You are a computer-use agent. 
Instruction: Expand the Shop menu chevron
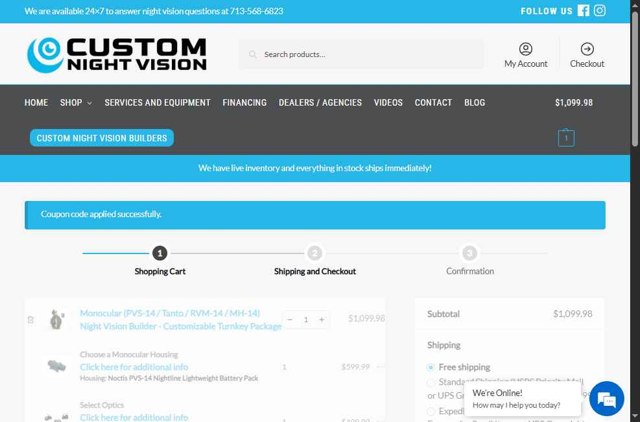89,103
